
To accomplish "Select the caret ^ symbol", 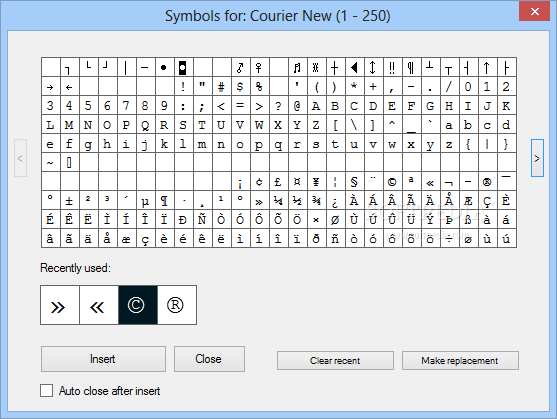I will (x=392, y=125).
